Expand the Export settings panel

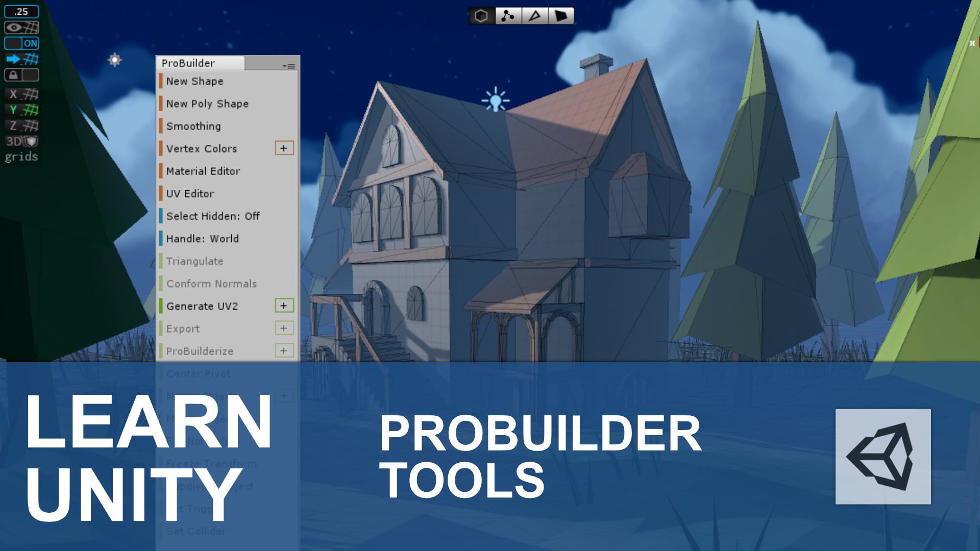(x=283, y=328)
